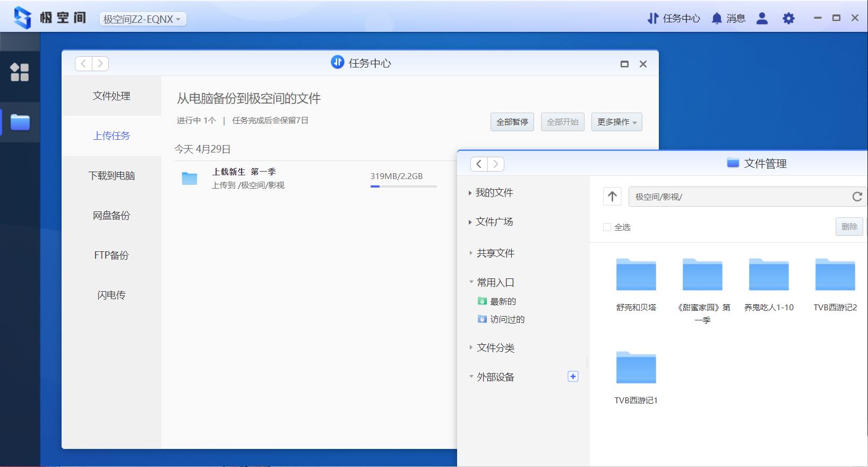Open the settings gear
The image size is (868, 467).
tap(788, 19)
